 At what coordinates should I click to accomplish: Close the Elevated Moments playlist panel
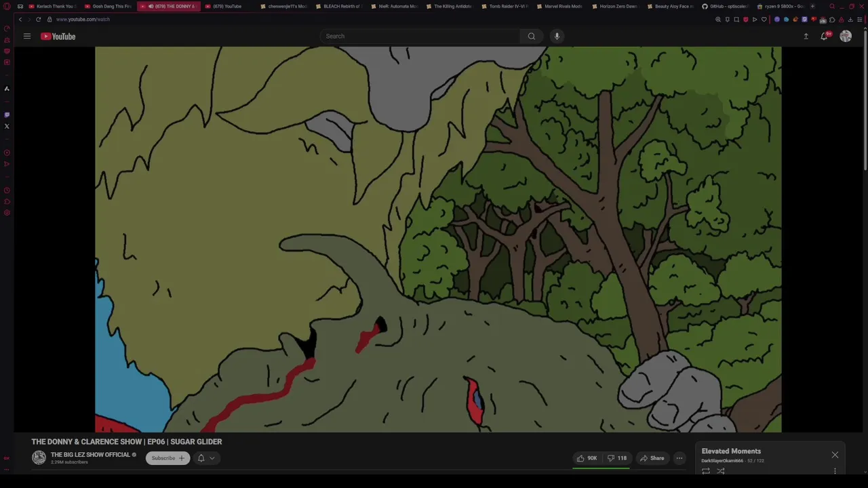pos(835,455)
